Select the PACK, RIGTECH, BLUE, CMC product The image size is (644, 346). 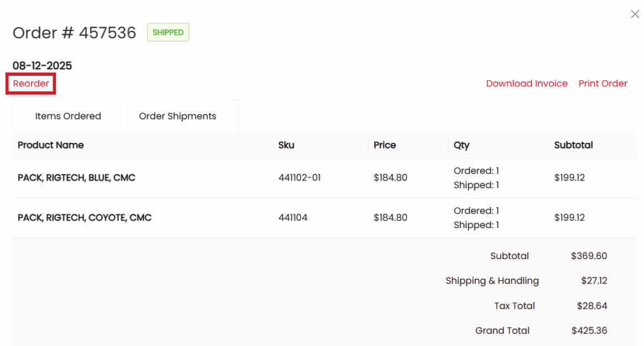click(76, 178)
